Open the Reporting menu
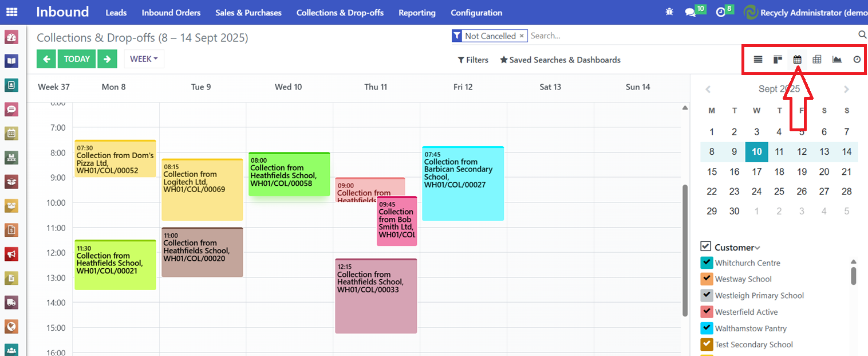Image resolution: width=868 pixels, height=356 pixels. (417, 13)
